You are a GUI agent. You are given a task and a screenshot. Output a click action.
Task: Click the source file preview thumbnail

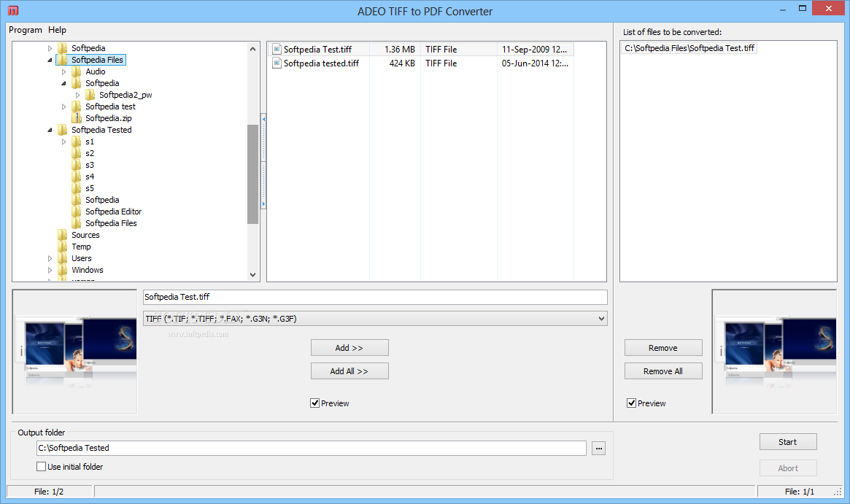click(x=75, y=352)
